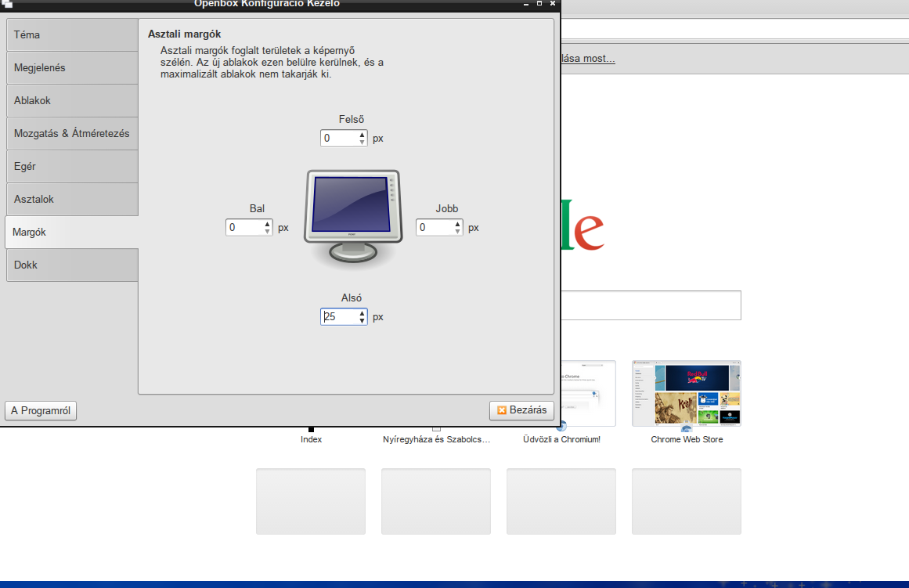Select the Ablakok tab
Image resolution: width=909 pixels, height=588 pixels.
(x=72, y=101)
